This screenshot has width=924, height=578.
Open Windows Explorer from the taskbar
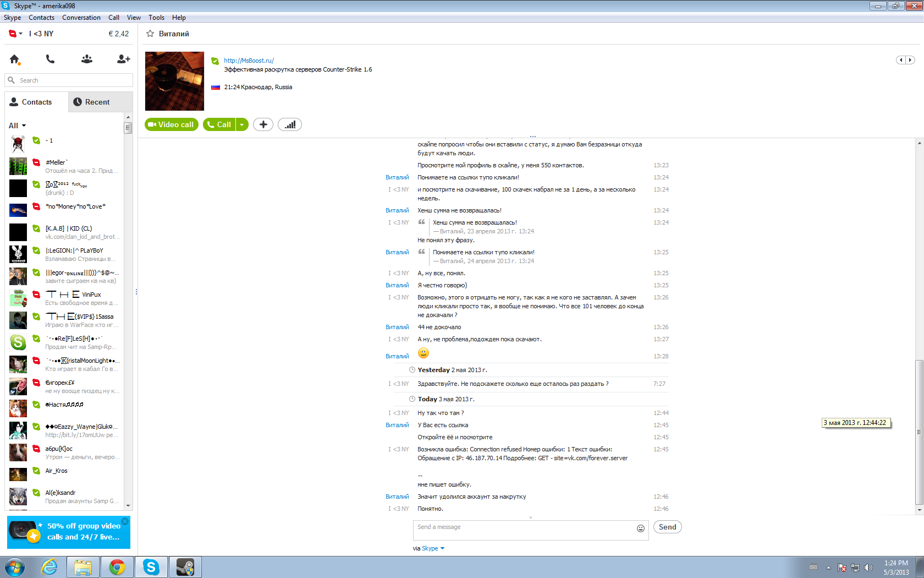tap(83, 567)
